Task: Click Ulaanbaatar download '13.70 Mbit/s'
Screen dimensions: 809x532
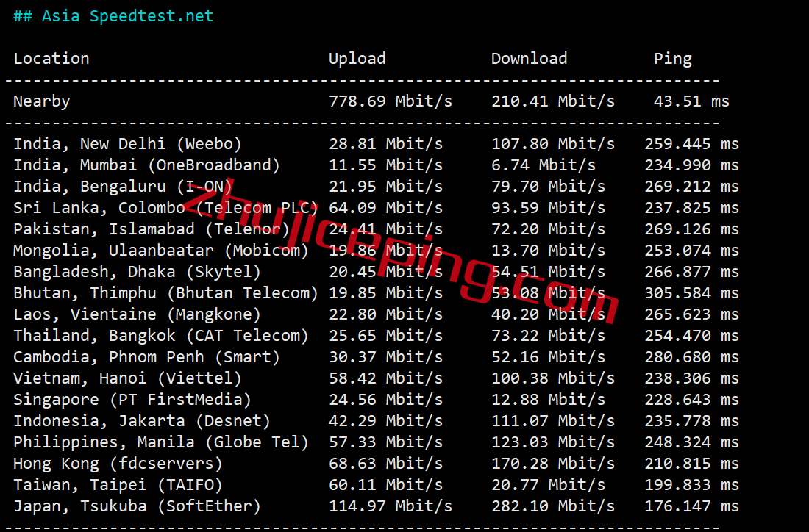Action: point(548,251)
